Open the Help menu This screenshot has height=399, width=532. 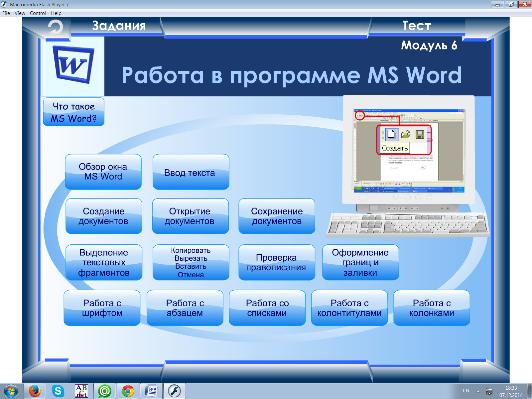56,13
